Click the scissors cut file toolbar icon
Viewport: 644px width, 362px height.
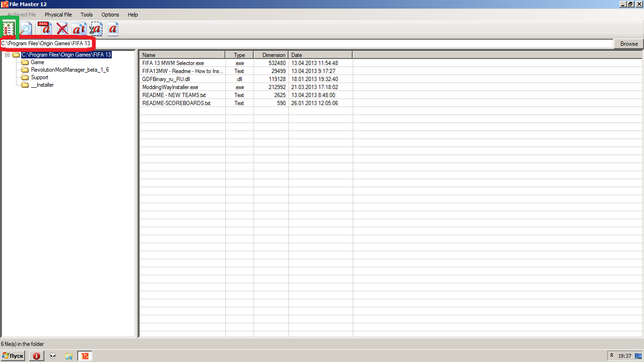(96, 29)
